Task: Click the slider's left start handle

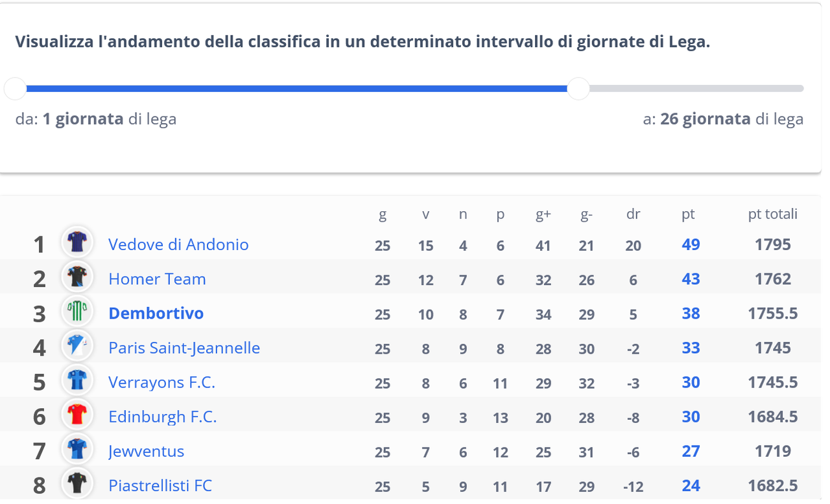Action: pos(15,88)
